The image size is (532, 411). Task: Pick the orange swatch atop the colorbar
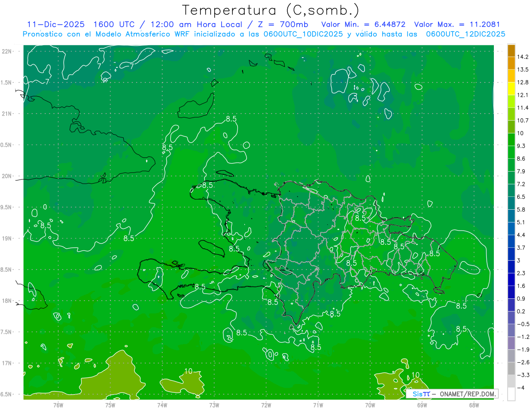511,51
